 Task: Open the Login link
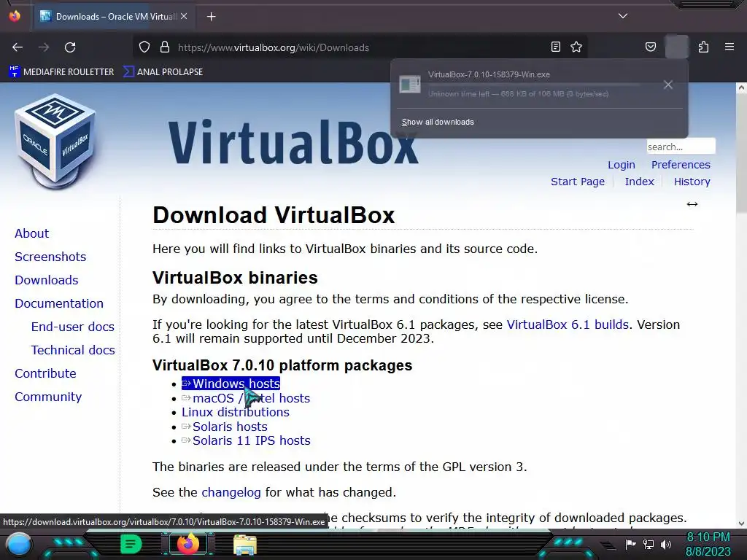point(622,165)
